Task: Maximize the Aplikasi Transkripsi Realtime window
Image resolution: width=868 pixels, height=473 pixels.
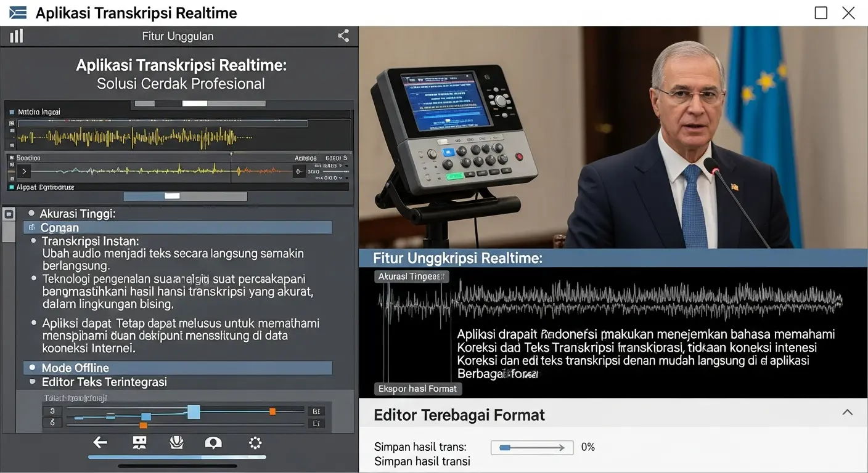Action: click(x=821, y=13)
